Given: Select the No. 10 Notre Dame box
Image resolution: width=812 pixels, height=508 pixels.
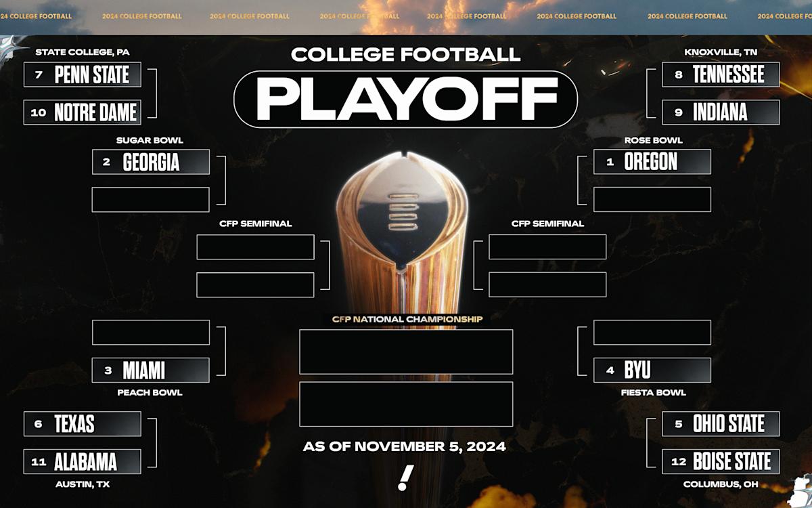Looking at the screenshot, I should click(x=83, y=112).
